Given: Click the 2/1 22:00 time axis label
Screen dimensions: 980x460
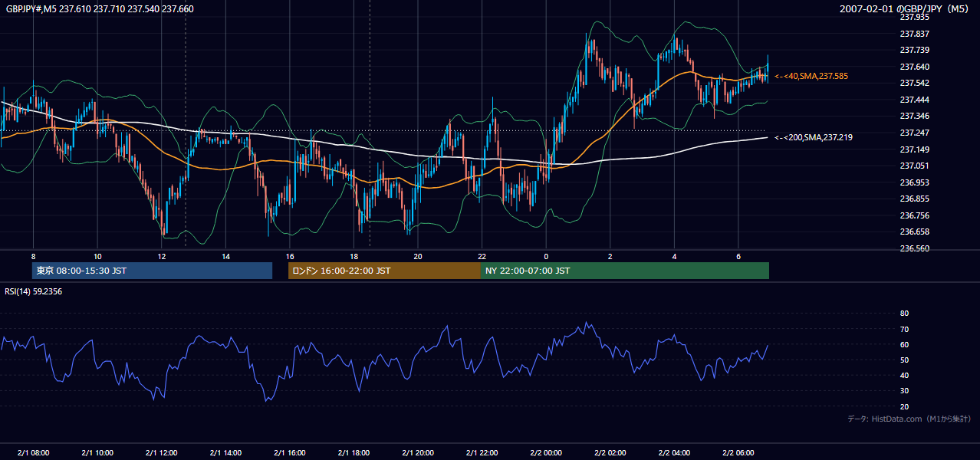Looking at the screenshot, I should (482, 452).
